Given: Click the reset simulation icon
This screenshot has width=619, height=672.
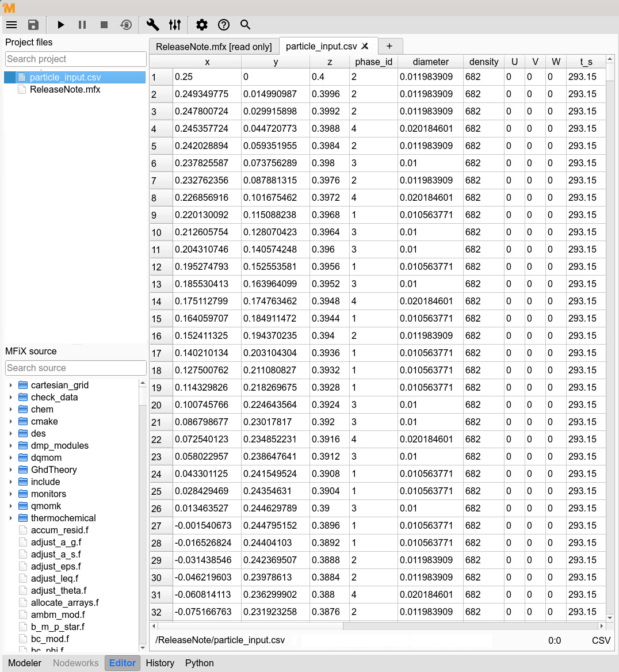Looking at the screenshot, I should 126,25.
